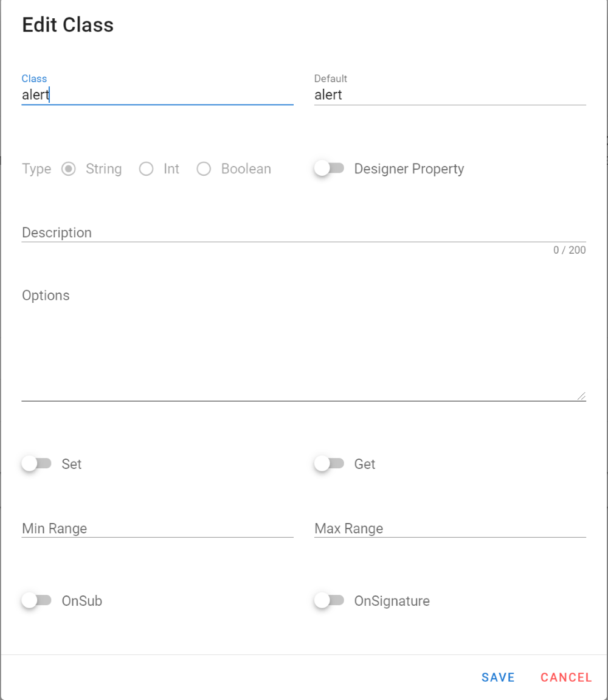Save the class changes
This screenshot has height=700, width=608.
[x=498, y=677]
